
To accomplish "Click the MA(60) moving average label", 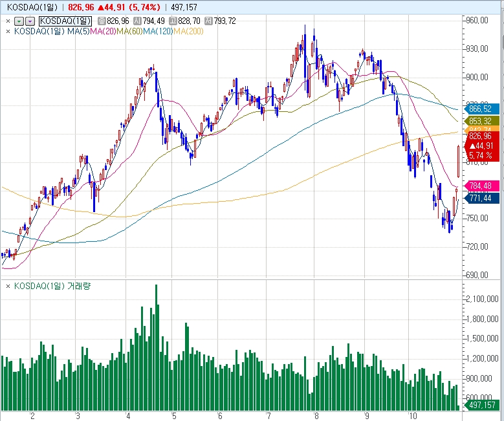I will coord(129,31).
